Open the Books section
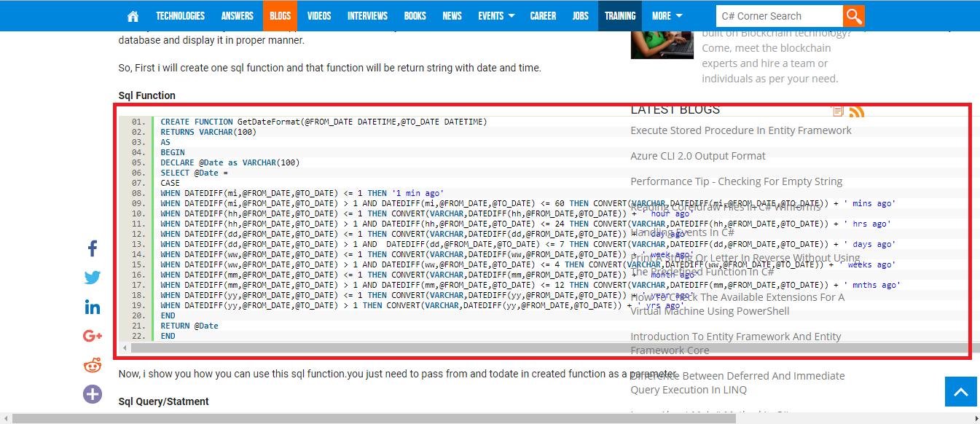 415,16
